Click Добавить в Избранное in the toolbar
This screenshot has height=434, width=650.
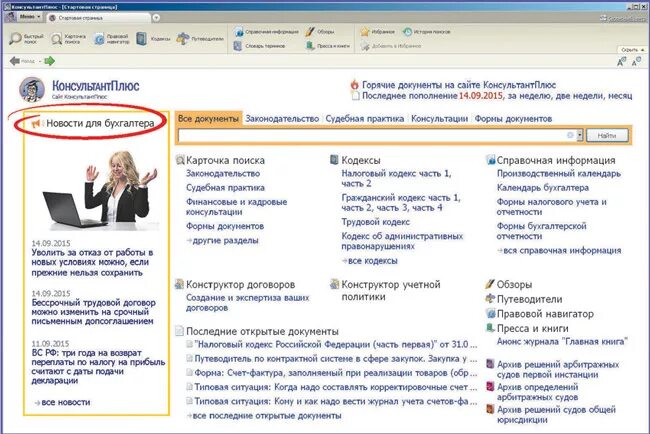(390, 46)
